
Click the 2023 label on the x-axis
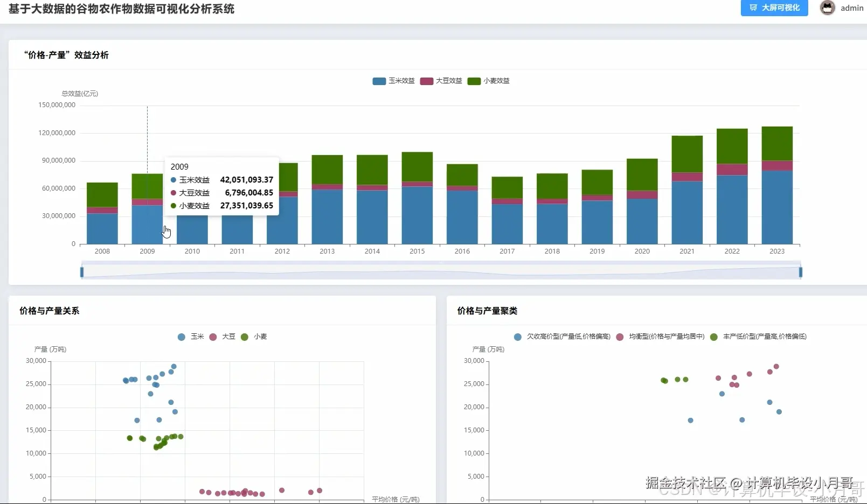click(x=777, y=251)
